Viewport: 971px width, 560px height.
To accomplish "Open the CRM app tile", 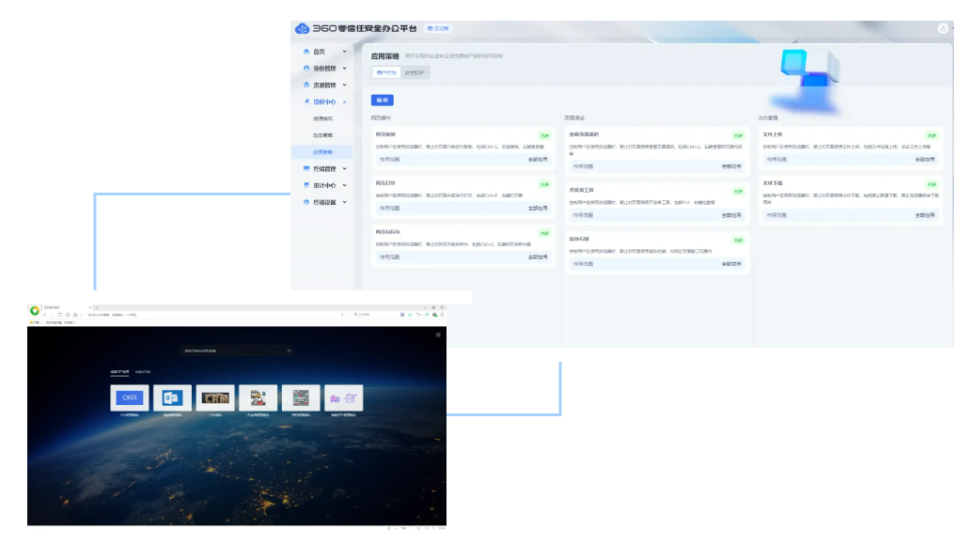I will tap(214, 397).
